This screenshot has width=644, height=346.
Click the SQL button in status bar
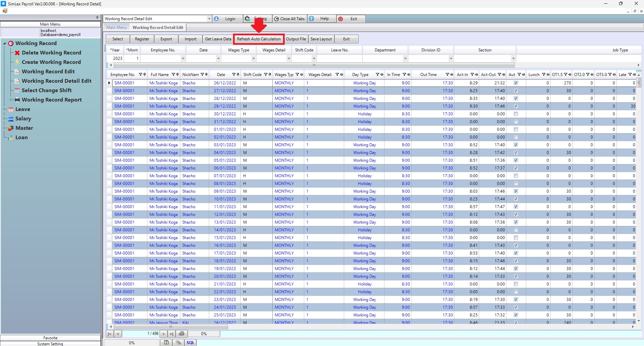coord(190,342)
